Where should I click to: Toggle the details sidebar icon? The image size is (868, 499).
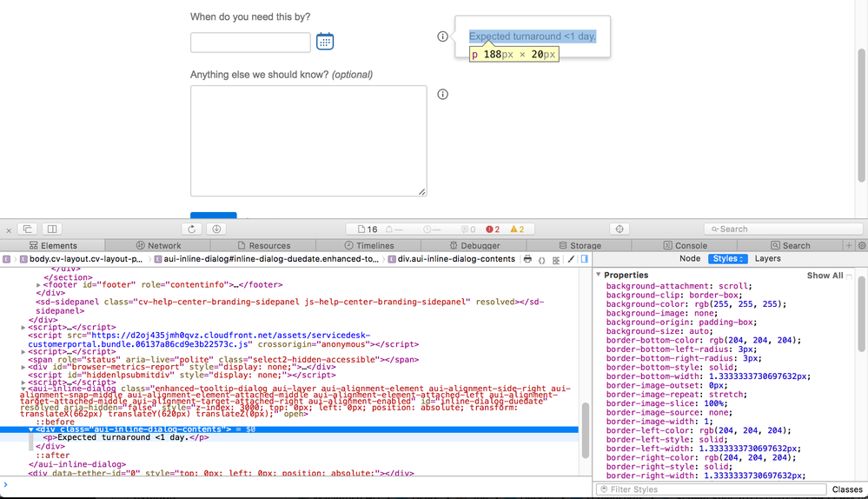point(585,259)
